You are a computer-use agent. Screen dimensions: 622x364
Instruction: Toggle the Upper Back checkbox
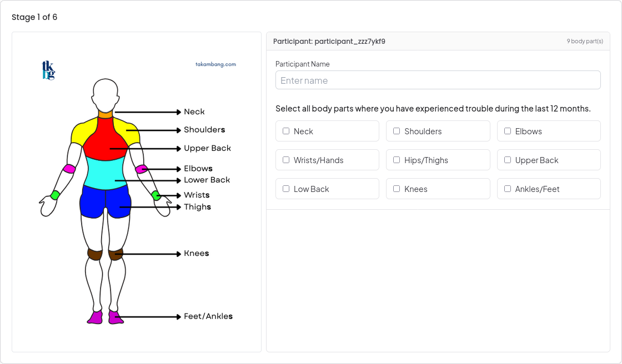(508, 160)
